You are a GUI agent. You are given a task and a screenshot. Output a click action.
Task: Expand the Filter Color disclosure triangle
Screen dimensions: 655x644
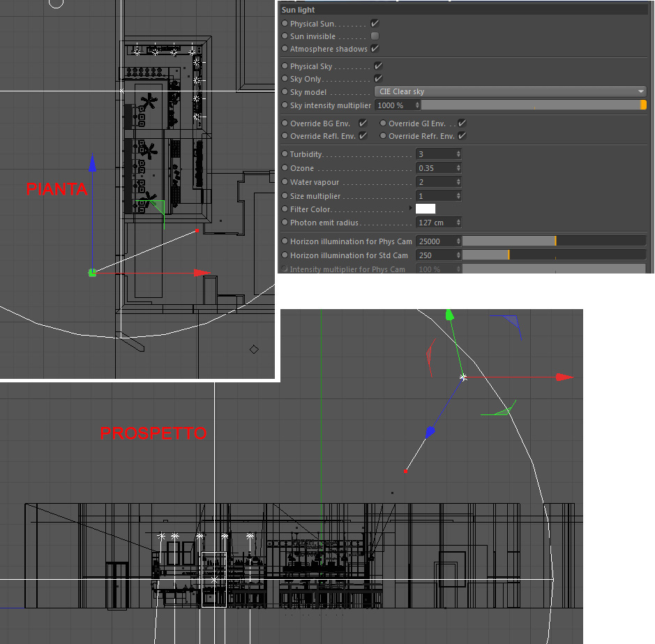(x=411, y=208)
